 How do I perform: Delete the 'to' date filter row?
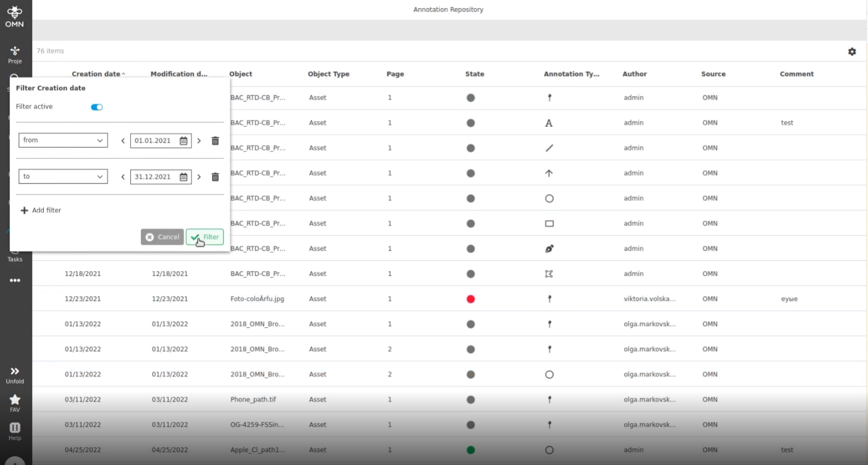215,177
